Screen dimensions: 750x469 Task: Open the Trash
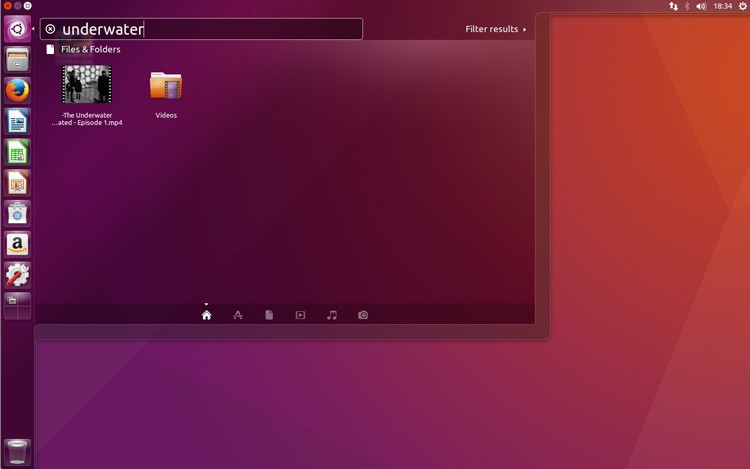(17, 452)
